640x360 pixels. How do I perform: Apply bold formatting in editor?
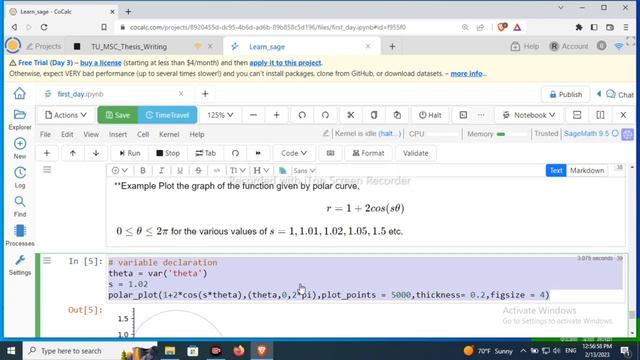pos(143,170)
